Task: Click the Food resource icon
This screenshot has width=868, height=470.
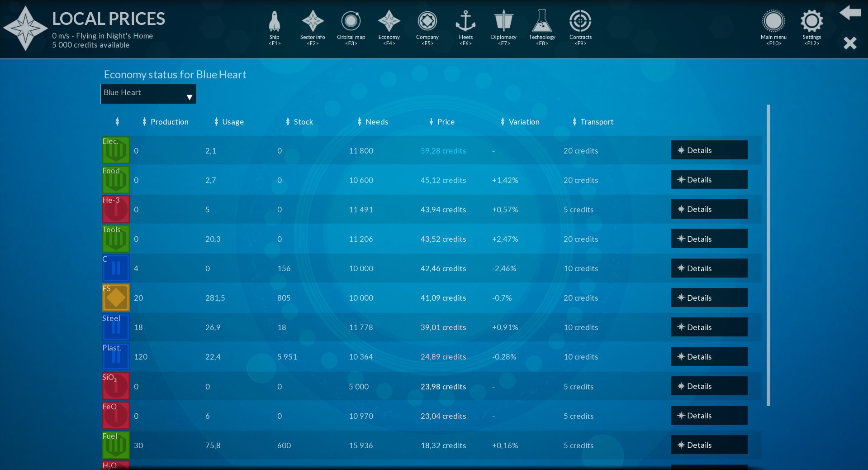Action: [x=116, y=179]
